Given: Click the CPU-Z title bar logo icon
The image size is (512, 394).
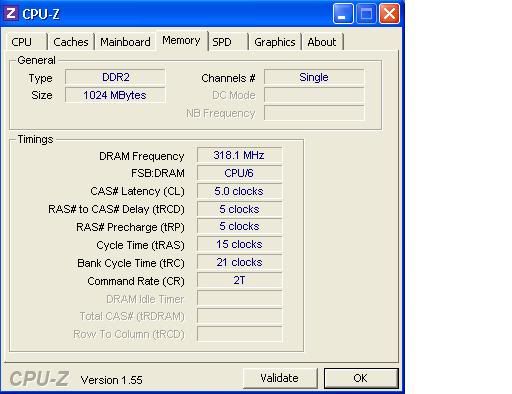Looking at the screenshot, I should click(x=11, y=14).
